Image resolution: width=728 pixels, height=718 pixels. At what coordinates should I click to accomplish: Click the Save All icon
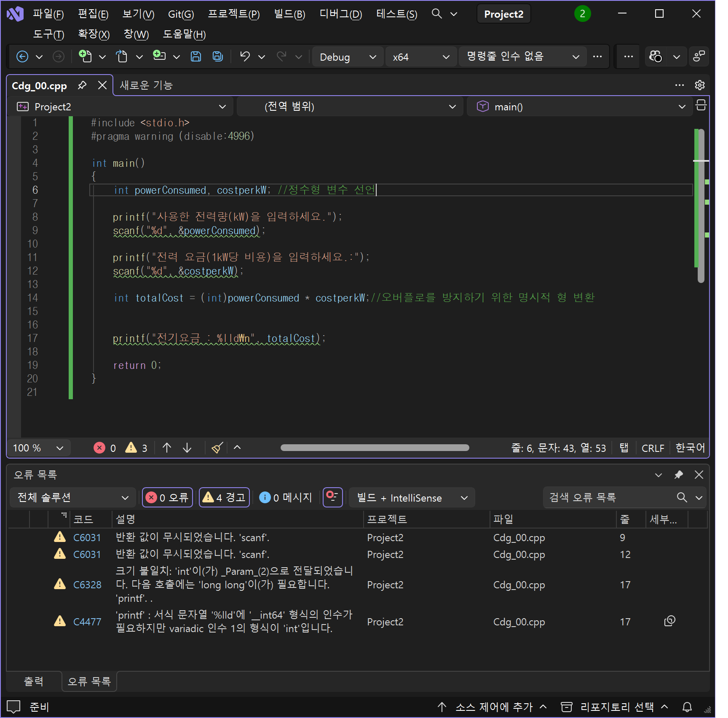(217, 56)
